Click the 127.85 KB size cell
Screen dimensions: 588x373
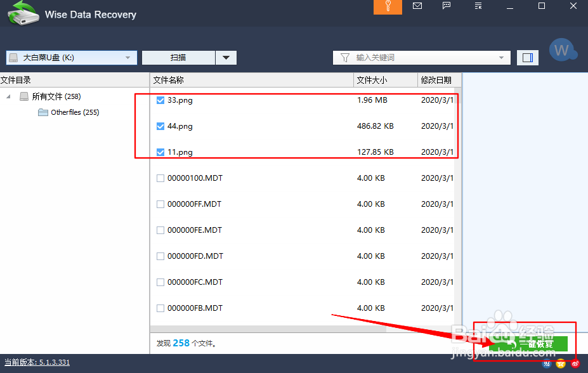click(x=376, y=152)
